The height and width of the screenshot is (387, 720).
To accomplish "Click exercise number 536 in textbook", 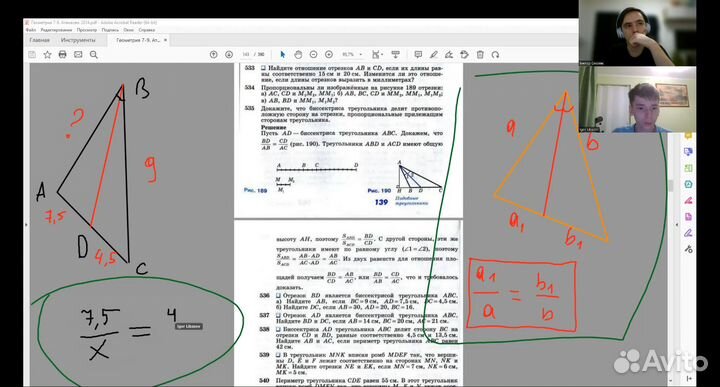I will [x=264, y=295].
